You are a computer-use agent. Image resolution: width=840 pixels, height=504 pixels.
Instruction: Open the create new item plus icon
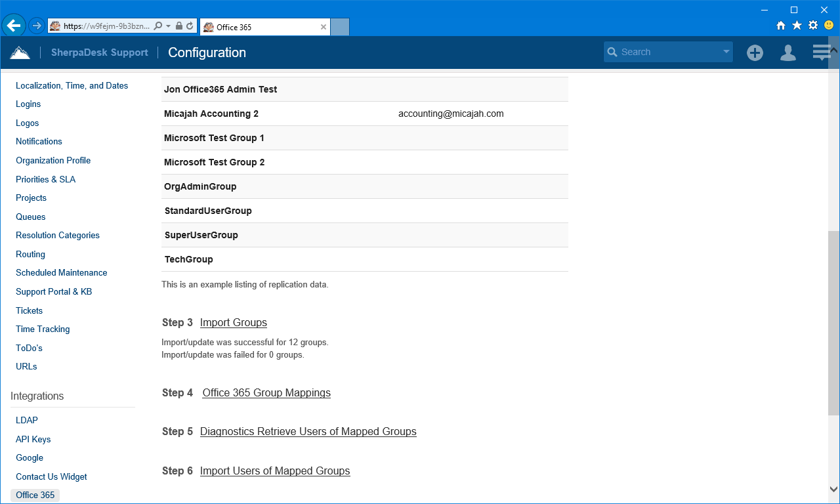[755, 52]
